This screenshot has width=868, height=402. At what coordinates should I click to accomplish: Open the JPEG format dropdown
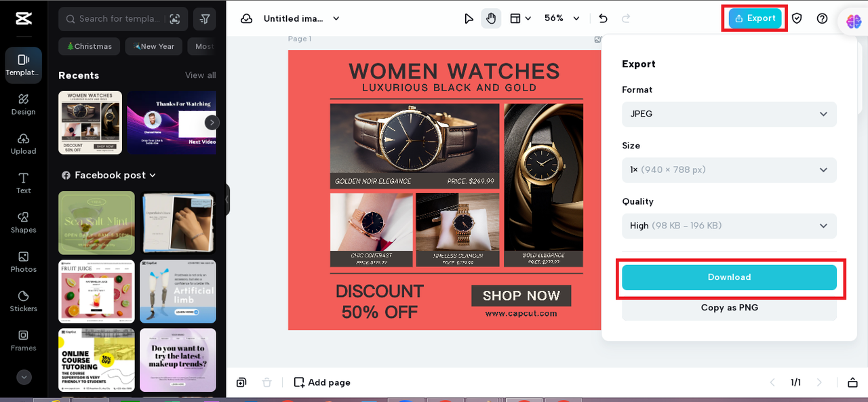[x=729, y=114]
